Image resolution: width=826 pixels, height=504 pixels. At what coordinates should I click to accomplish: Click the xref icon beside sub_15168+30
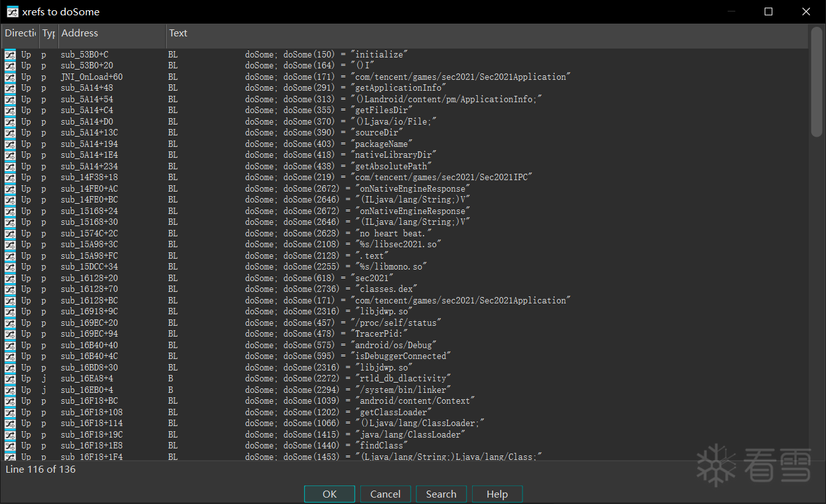(10, 222)
